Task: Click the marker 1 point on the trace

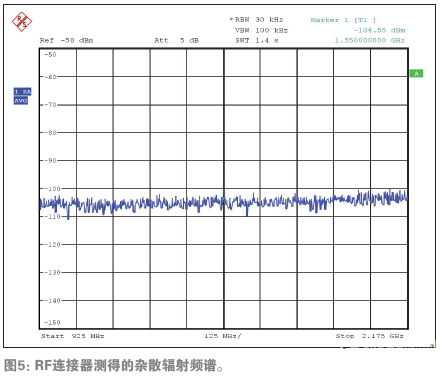Action: click(224, 199)
